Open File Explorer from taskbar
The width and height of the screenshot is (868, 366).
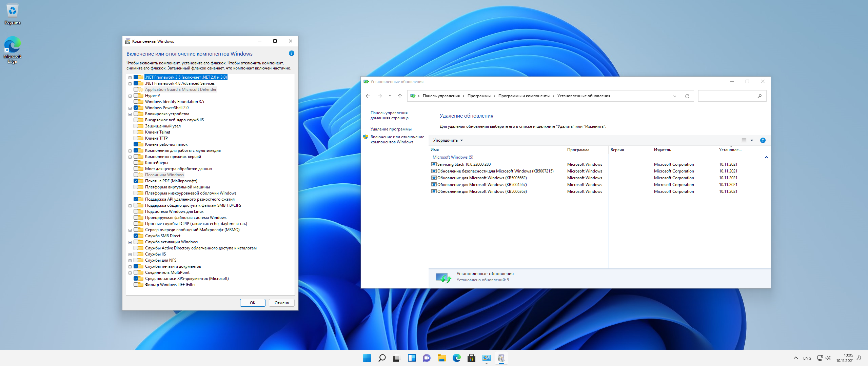[x=441, y=358]
